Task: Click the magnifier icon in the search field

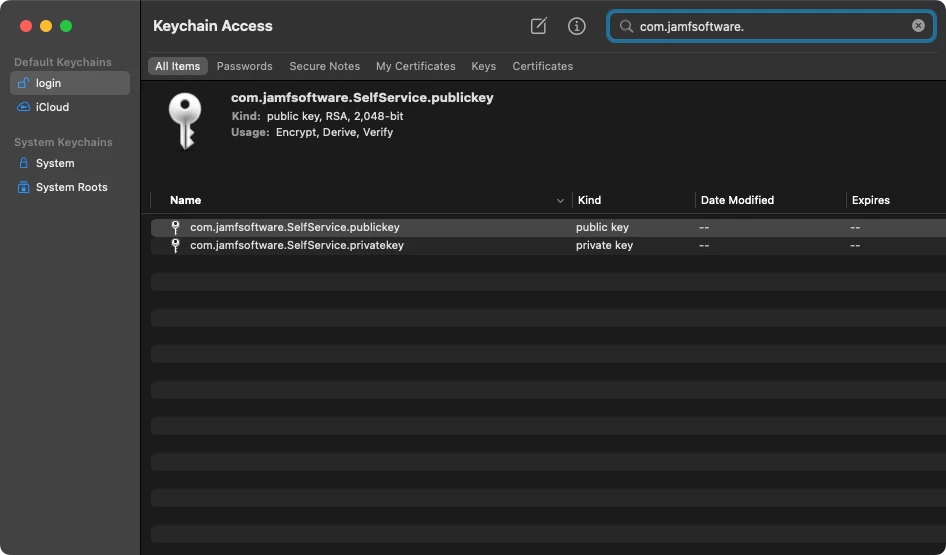Action: pyautogui.click(x=626, y=26)
